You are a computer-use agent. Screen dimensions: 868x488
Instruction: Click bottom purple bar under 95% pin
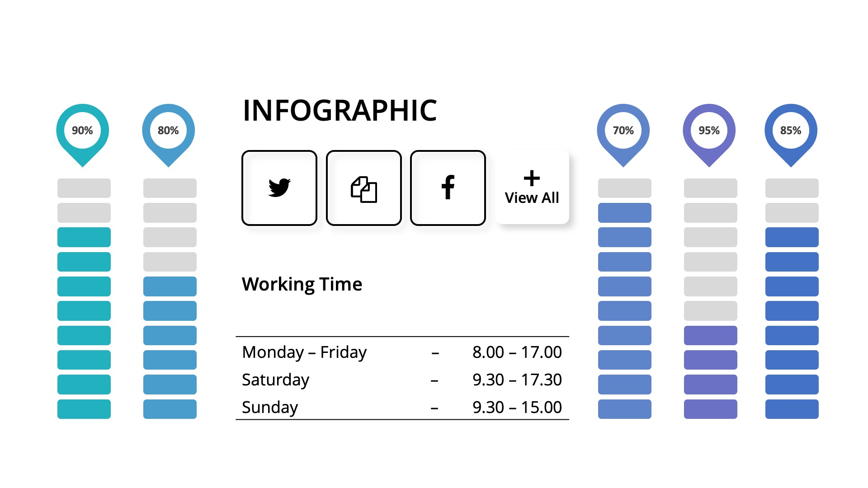tap(710, 409)
